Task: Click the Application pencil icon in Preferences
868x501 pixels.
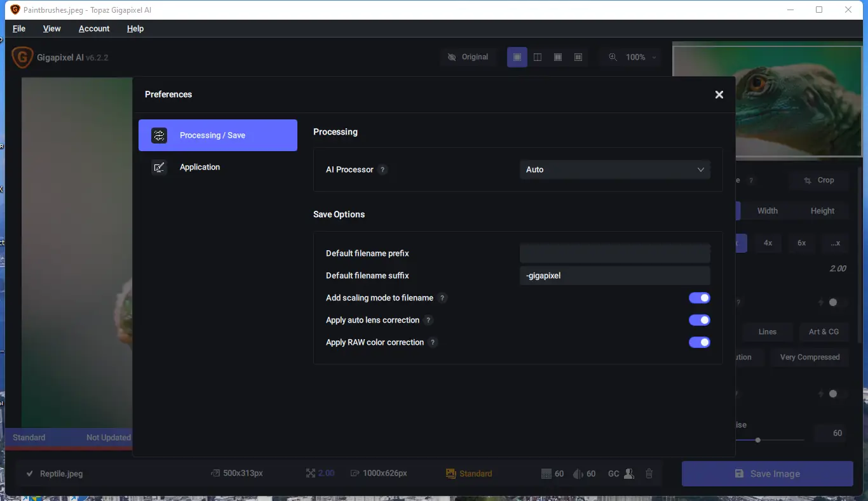Action: (159, 167)
